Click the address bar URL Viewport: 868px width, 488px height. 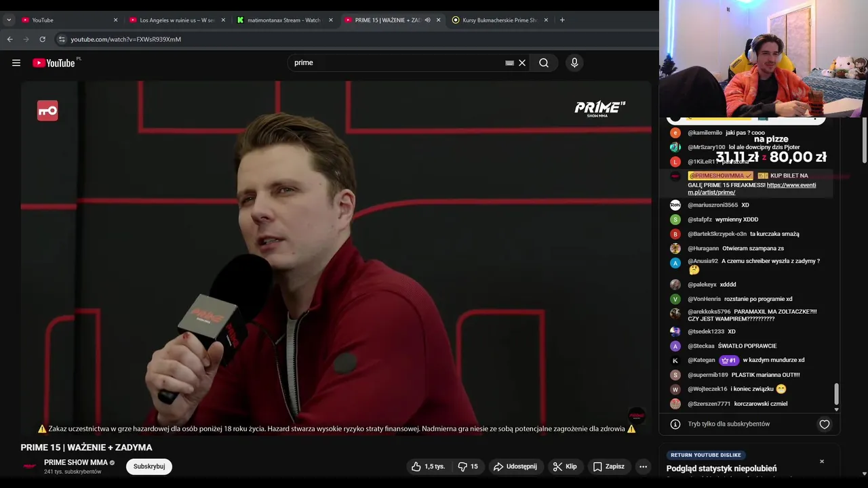126,39
